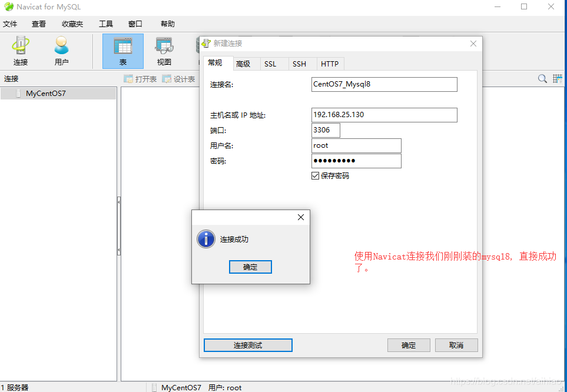The height and width of the screenshot is (392, 567).
Task: Select MyCentOS7 connection in the tree
Action: coord(58,94)
